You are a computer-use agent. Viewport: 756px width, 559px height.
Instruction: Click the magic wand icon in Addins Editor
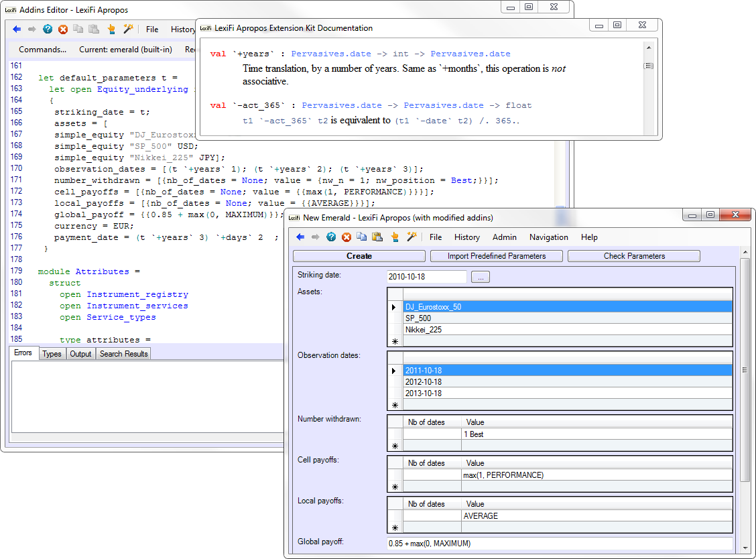tap(127, 29)
